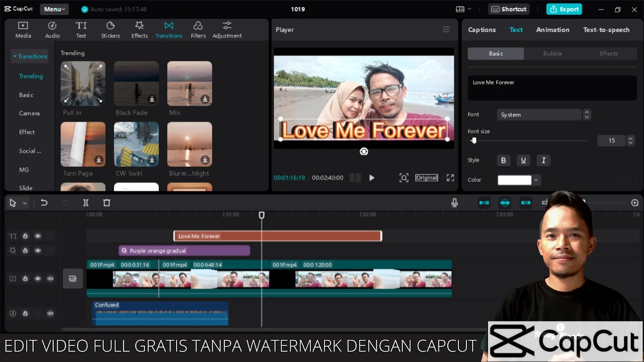Image resolution: width=644 pixels, height=362 pixels.
Task: Click the Shortcut button in the title bar
Action: pyautogui.click(x=508, y=9)
